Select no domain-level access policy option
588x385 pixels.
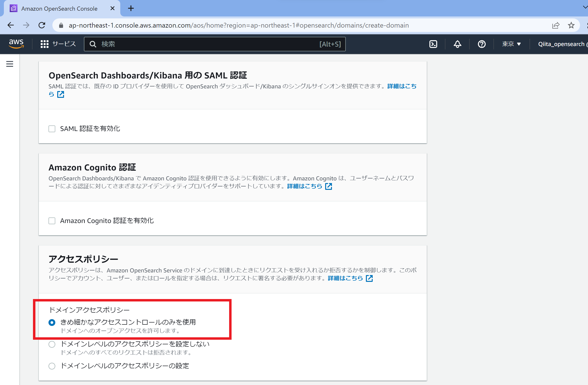tap(52, 344)
